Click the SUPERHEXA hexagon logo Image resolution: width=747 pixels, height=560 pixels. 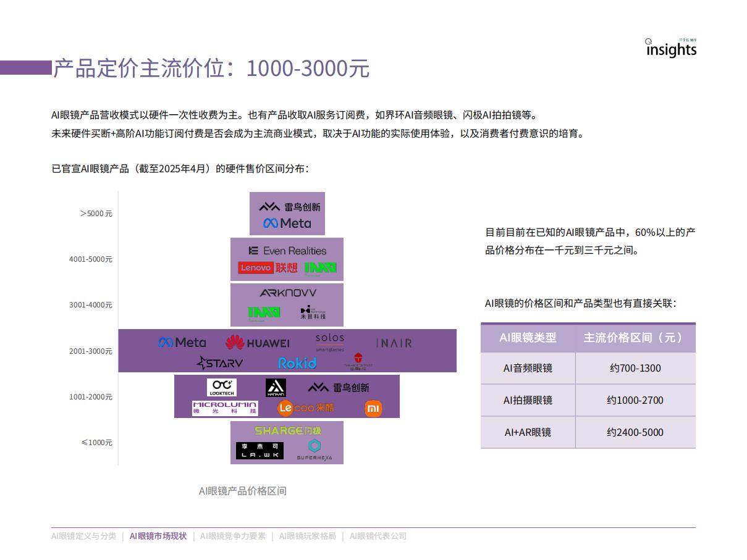click(x=314, y=450)
